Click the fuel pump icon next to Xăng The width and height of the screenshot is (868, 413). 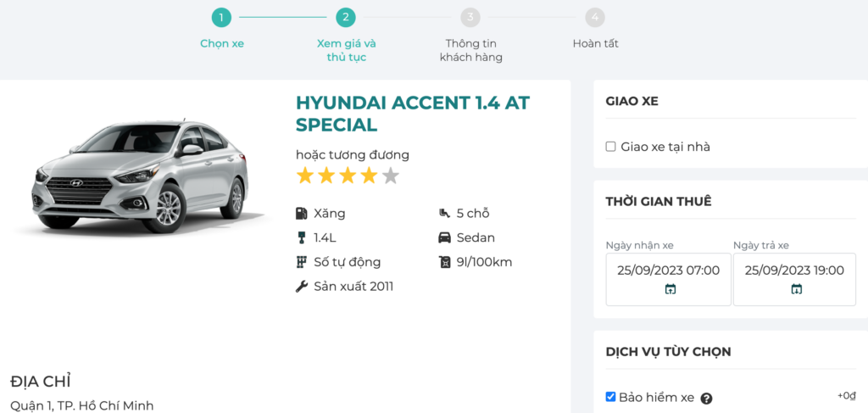coord(301,214)
